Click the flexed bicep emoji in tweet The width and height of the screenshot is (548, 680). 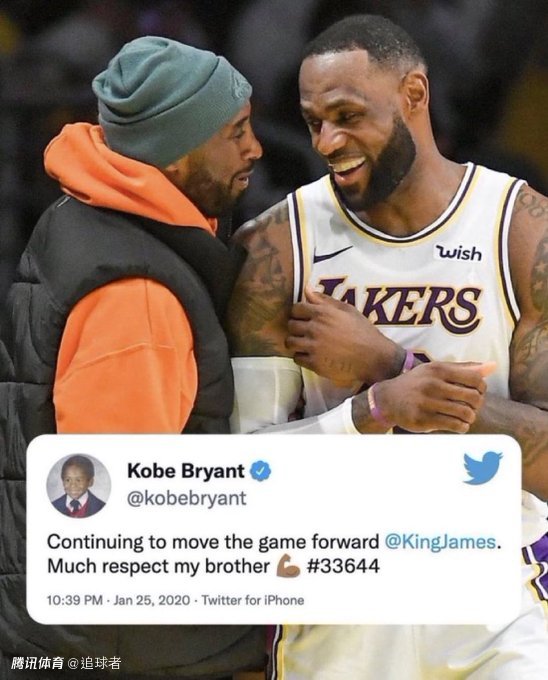pyautogui.click(x=288, y=566)
